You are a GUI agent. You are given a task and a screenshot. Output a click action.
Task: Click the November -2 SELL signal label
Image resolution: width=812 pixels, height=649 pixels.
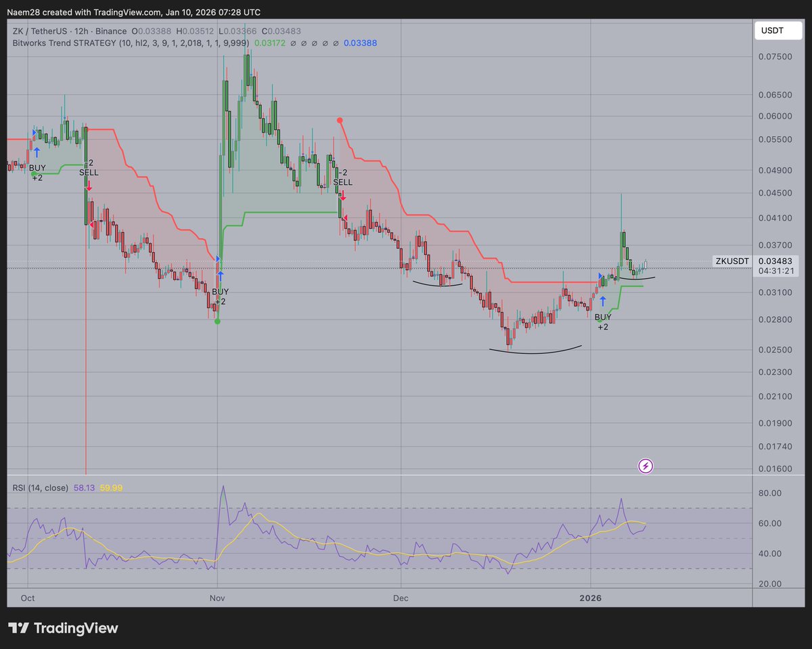click(x=342, y=177)
